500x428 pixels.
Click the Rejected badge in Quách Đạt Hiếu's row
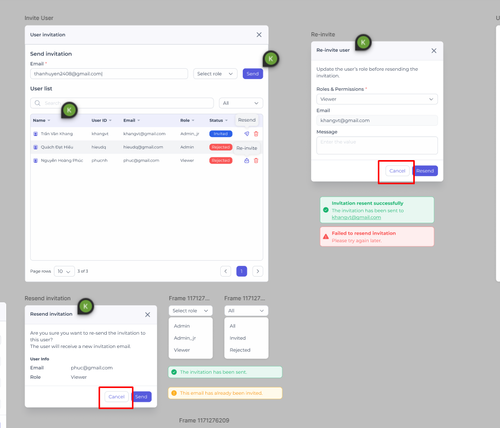click(x=221, y=147)
